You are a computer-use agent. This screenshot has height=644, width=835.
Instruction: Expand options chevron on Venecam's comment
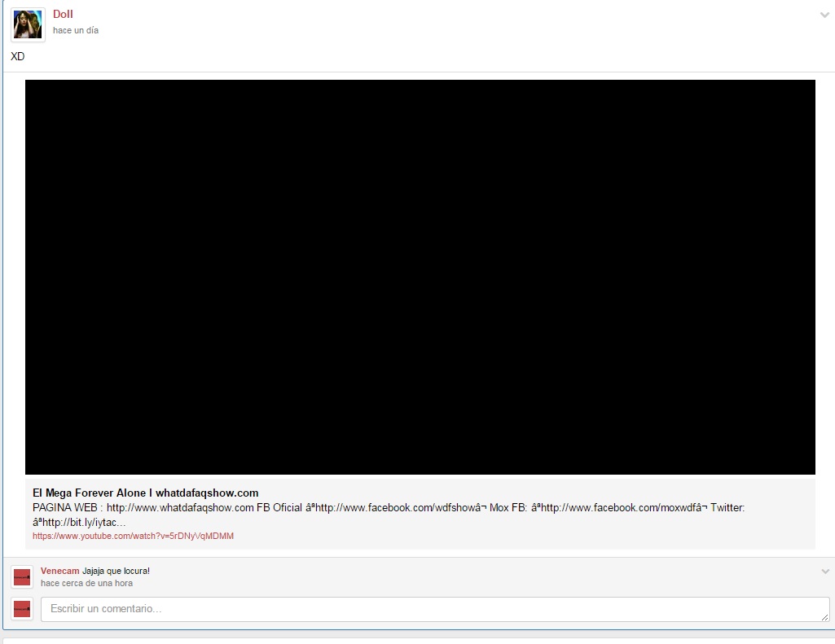coord(825,572)
